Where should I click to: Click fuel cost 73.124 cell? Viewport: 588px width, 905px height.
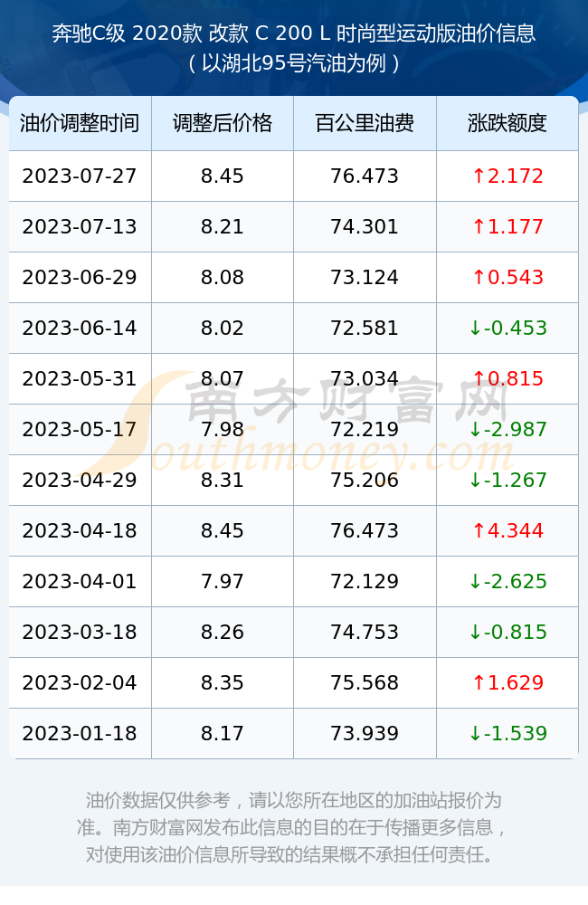[365, 277]
